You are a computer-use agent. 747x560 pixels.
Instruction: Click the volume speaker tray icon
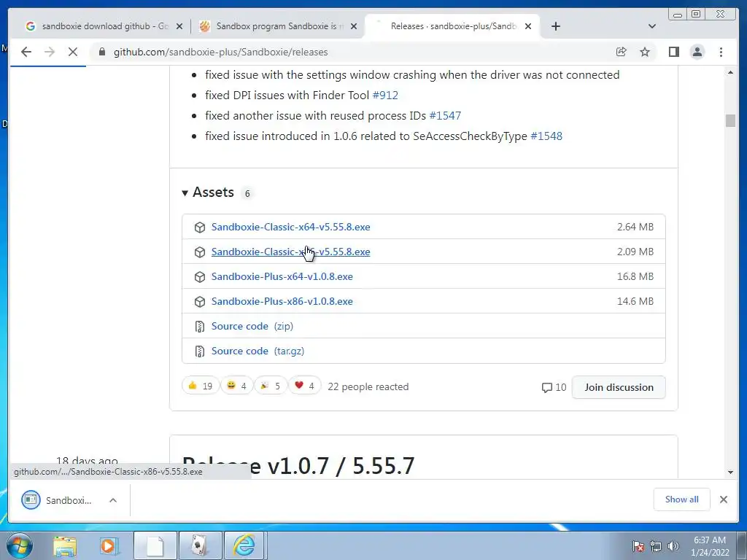(x=673, y=546)
